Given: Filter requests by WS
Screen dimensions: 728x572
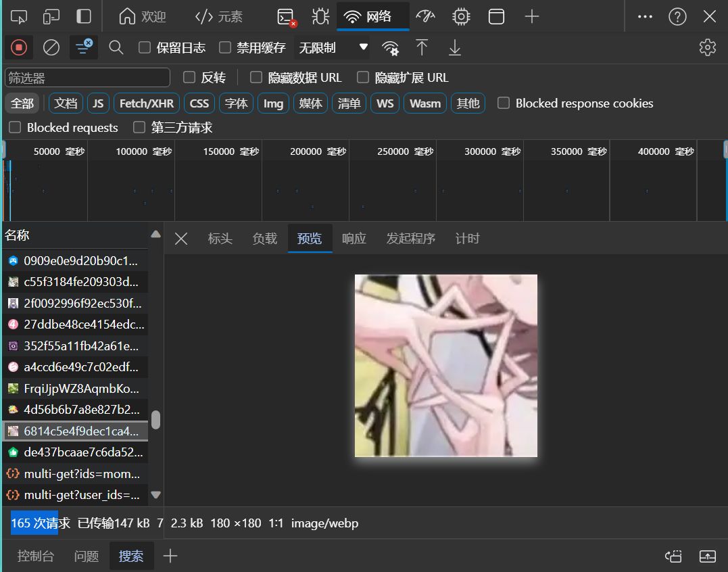Looking at the screenshot, I should pyautogui.click(x=385, y=103).
